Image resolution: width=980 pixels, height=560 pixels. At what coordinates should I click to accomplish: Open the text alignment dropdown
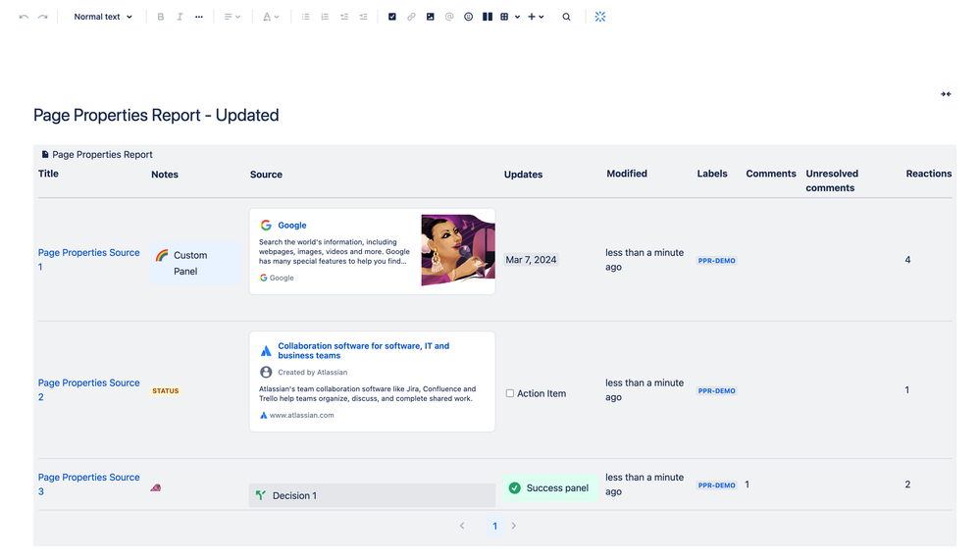[232, 17]
